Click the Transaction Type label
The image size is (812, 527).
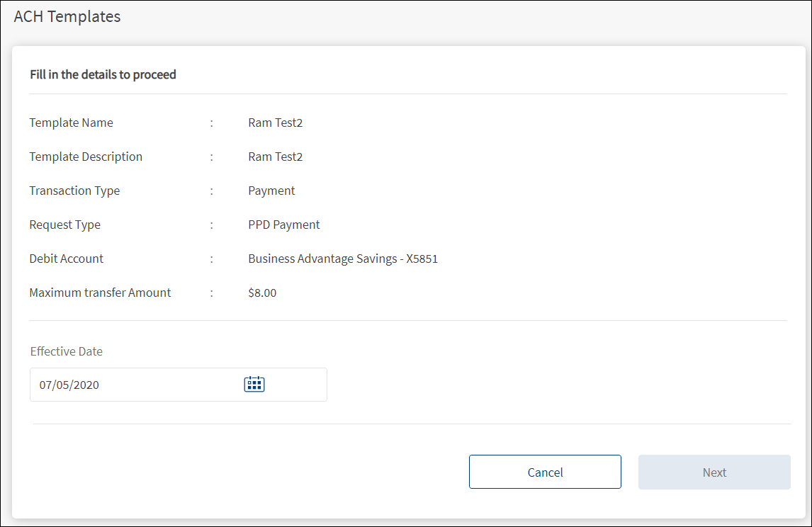pos(74,191)
